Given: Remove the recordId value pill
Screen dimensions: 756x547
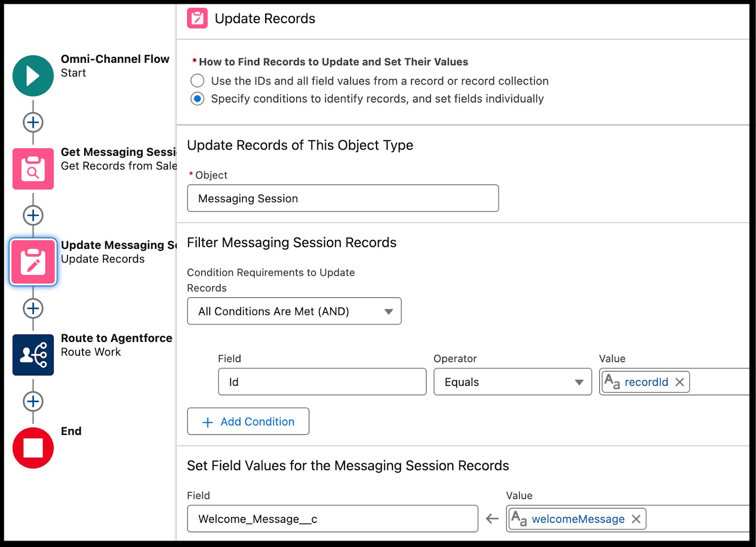Looking at the screenshot, I should [x=679, y=382].
